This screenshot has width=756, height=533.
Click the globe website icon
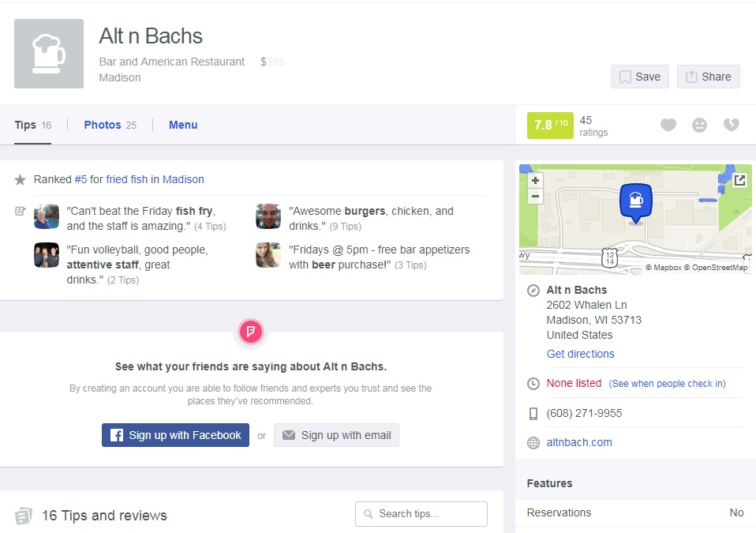click(x=533, y=443)
